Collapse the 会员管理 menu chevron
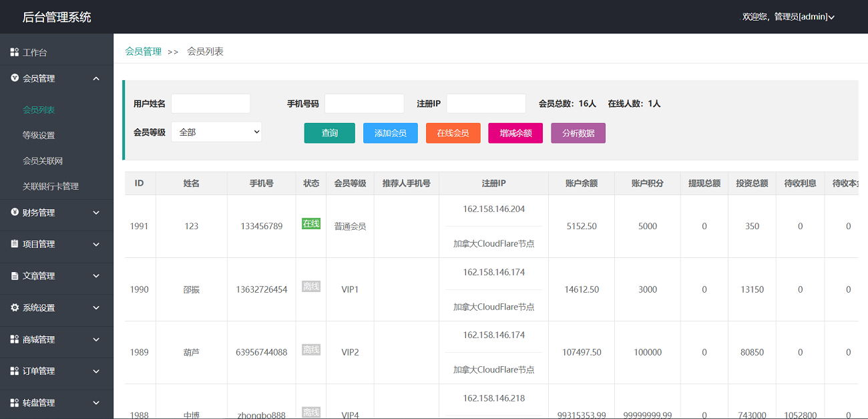The height and width of the screenshot is (419, 868). (96, 79)
